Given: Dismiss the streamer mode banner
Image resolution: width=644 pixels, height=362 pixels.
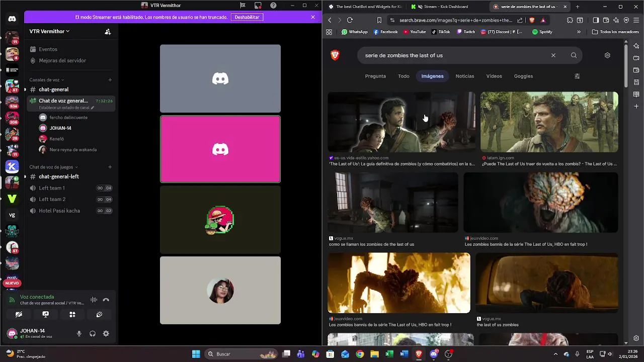Looking at the screenshot, I should click(x=313, y=17).
